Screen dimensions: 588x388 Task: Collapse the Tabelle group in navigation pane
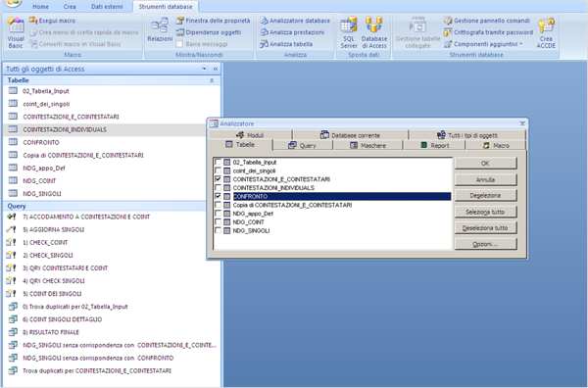pyautogui.click(x=212, y=80)
